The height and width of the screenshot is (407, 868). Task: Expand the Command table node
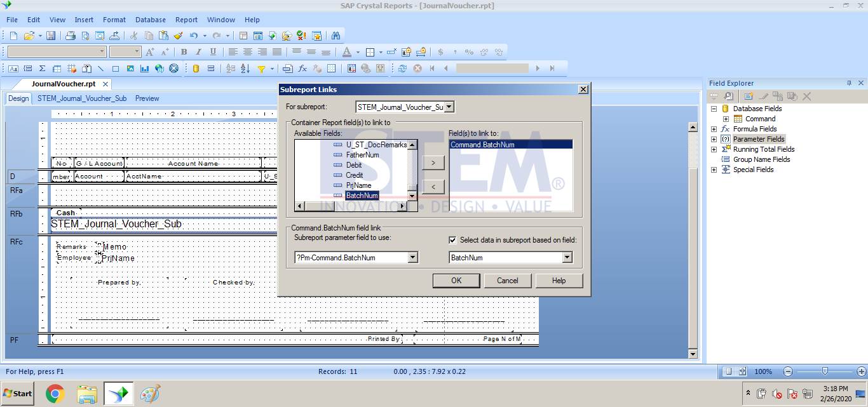(726, 119)
